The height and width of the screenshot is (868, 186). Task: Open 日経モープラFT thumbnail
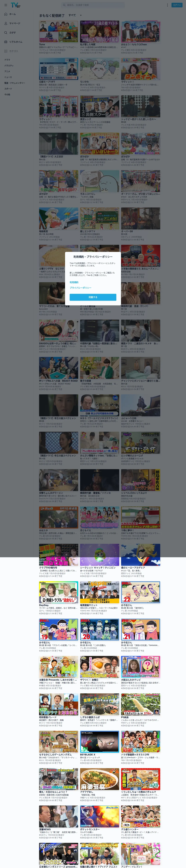(58, 69)
